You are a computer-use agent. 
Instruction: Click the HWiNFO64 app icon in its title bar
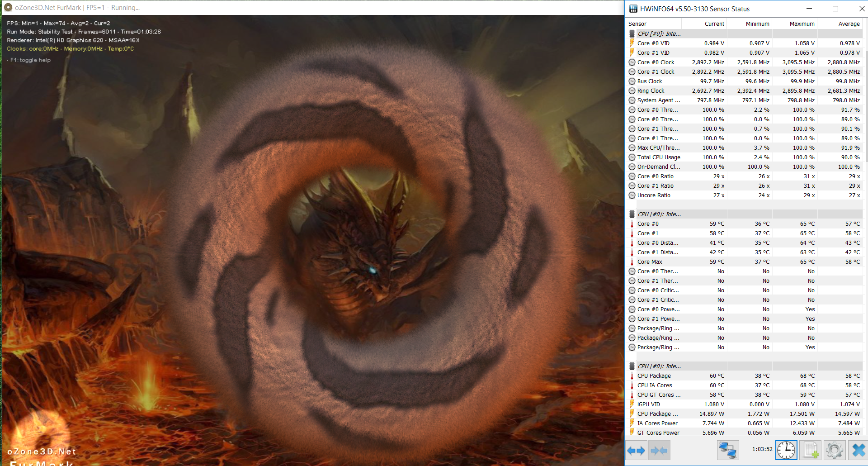tap(633, 9)
